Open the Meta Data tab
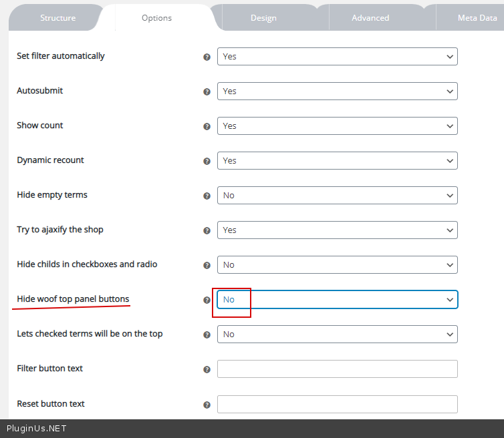504x438 pixels. (x=477, y=18)
